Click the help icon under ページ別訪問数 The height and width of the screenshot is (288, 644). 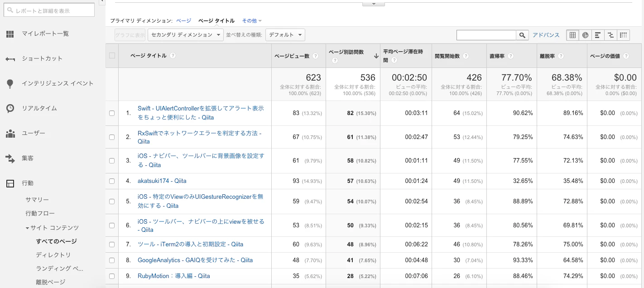point(335,60)
